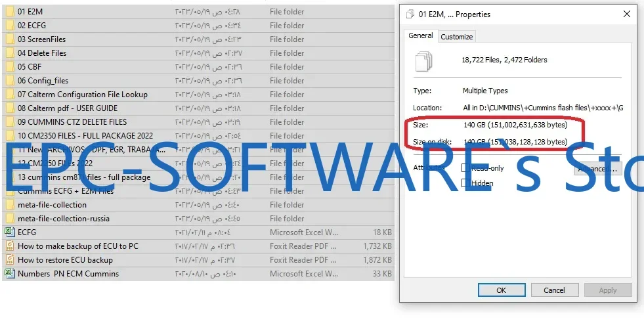Select the '03 ScreenFiles' folder name

[41, 39]
